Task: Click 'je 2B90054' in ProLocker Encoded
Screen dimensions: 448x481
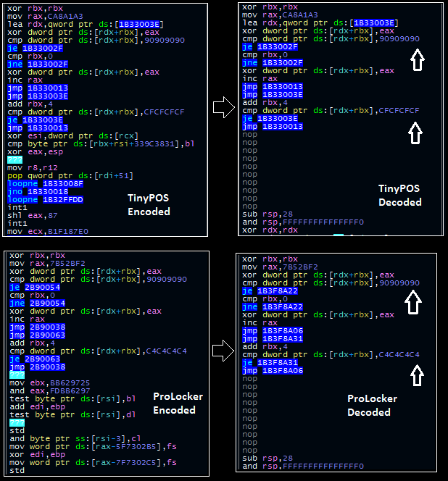Action: (35, 288)
